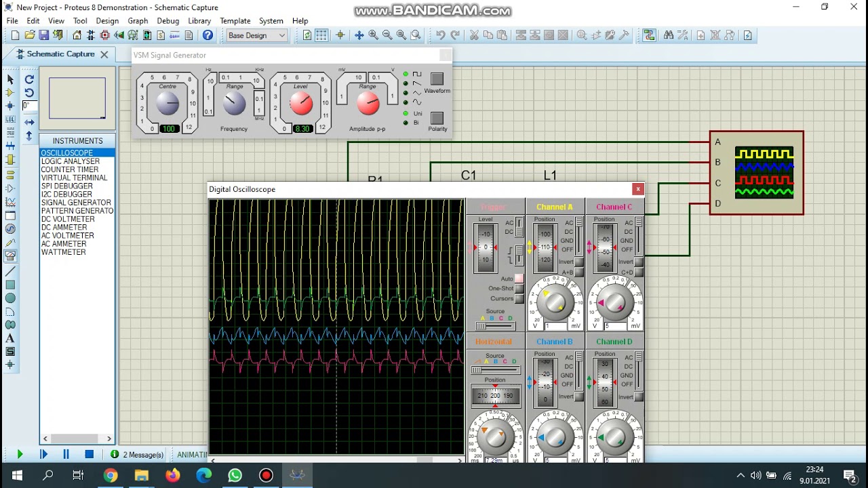Click the red amplitude Level knob

[x=300, y=103]
